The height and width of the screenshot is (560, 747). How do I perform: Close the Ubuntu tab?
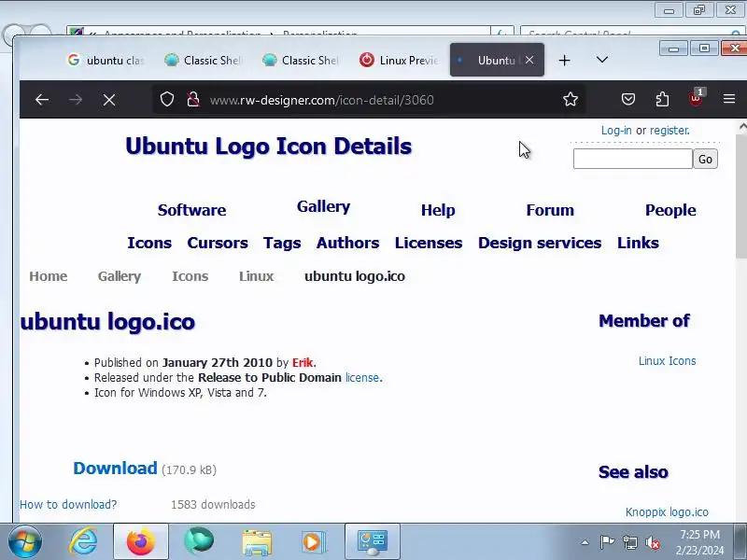pyautogui.click(x=529, y=60)
